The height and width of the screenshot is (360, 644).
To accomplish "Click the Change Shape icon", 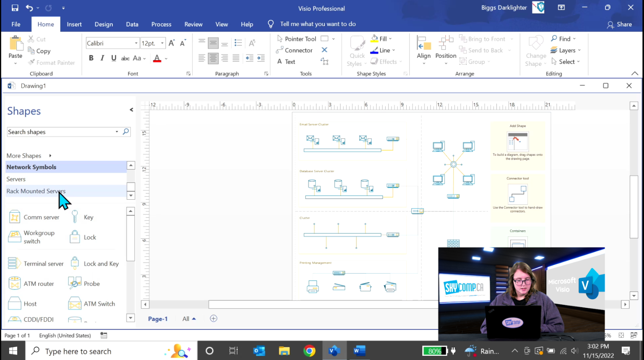I will point(535,50).
